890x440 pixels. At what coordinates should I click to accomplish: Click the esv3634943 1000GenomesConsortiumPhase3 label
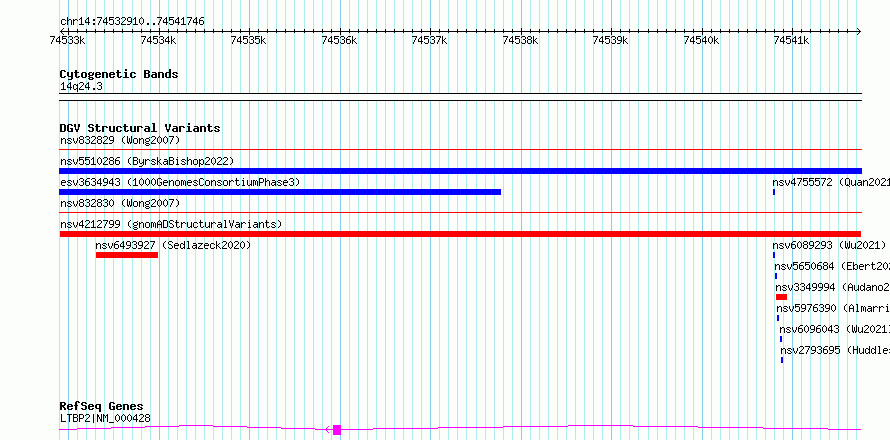point(180,182)
